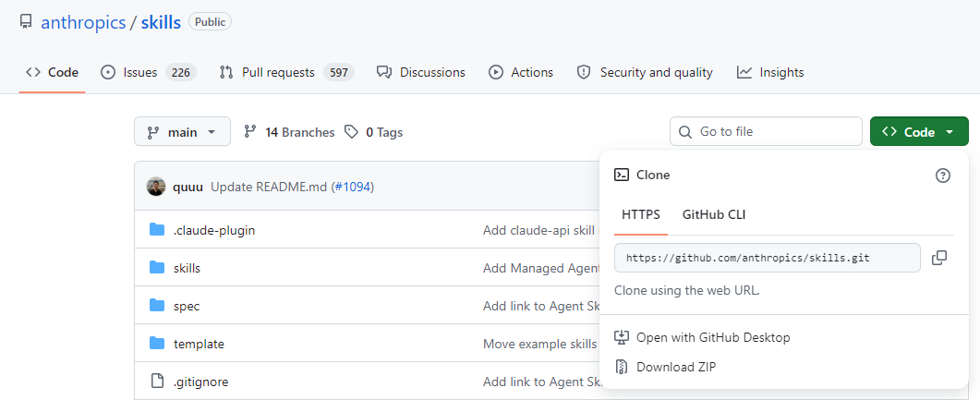The image size is (980, 400).
Task: Click the folder icon beside spec
Action: click(157, 306)
